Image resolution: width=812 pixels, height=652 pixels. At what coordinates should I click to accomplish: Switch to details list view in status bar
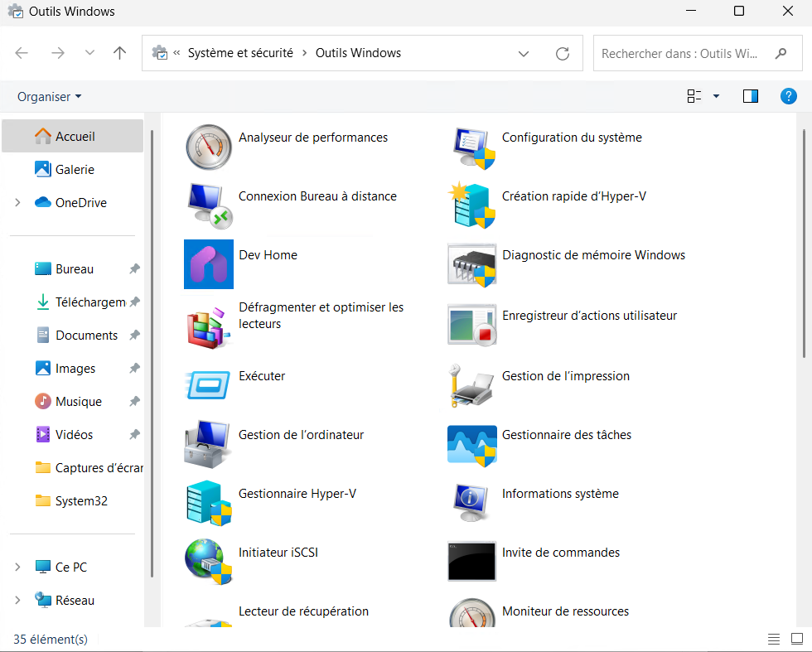[x=774, y=639]
